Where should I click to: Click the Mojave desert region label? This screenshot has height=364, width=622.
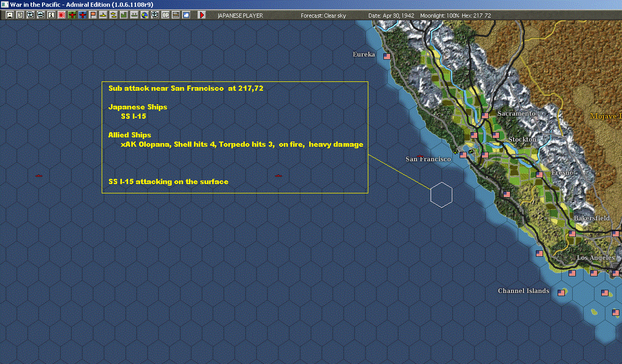pos(605,116)
